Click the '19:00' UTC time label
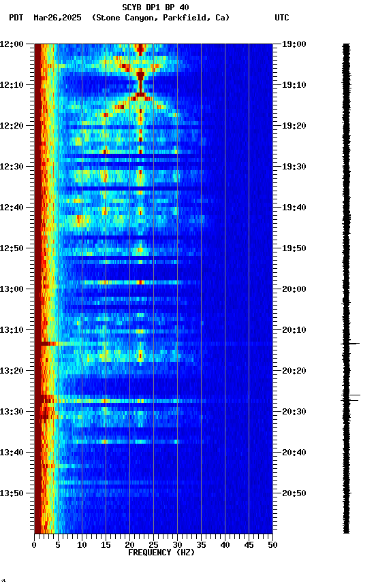The width and height of the screenshot is (376, 588). pyautogui.click(x=294, y=44)
